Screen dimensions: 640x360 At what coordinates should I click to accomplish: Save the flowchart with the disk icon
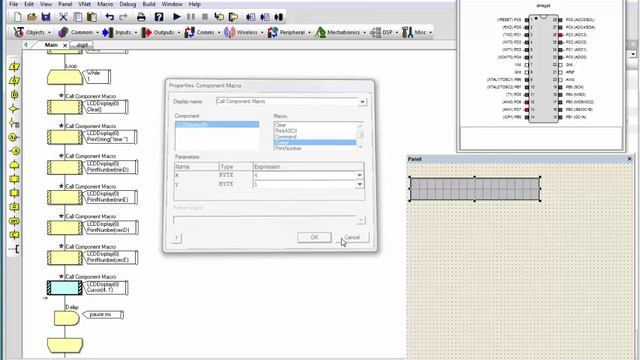pyautogui.click(x=46, y=17)
